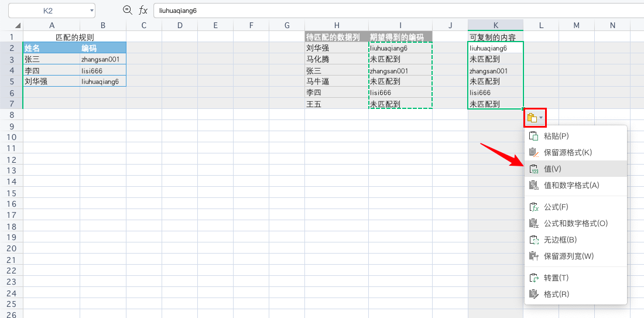Select column H header
Image resolution: width=644 pixels, height=318 pixels.
(337, 25)
